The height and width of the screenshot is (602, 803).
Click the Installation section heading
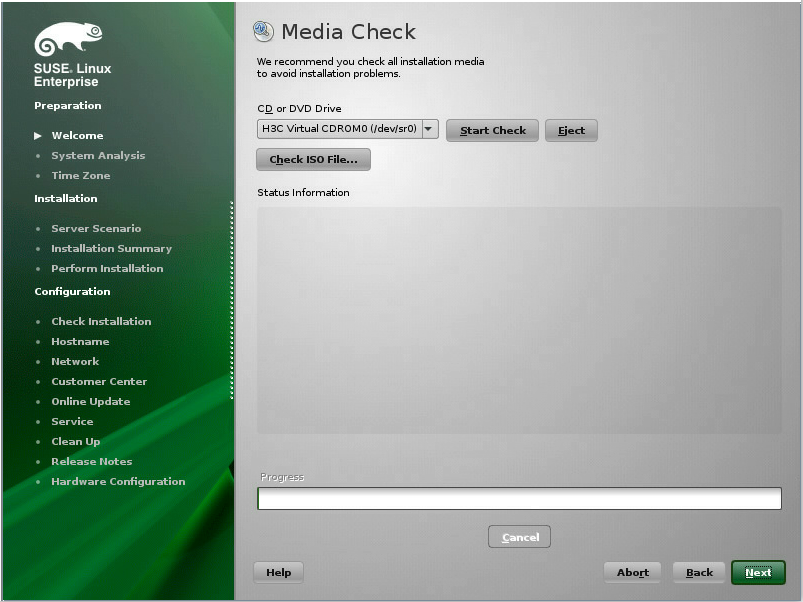click(x=66, y=199)
